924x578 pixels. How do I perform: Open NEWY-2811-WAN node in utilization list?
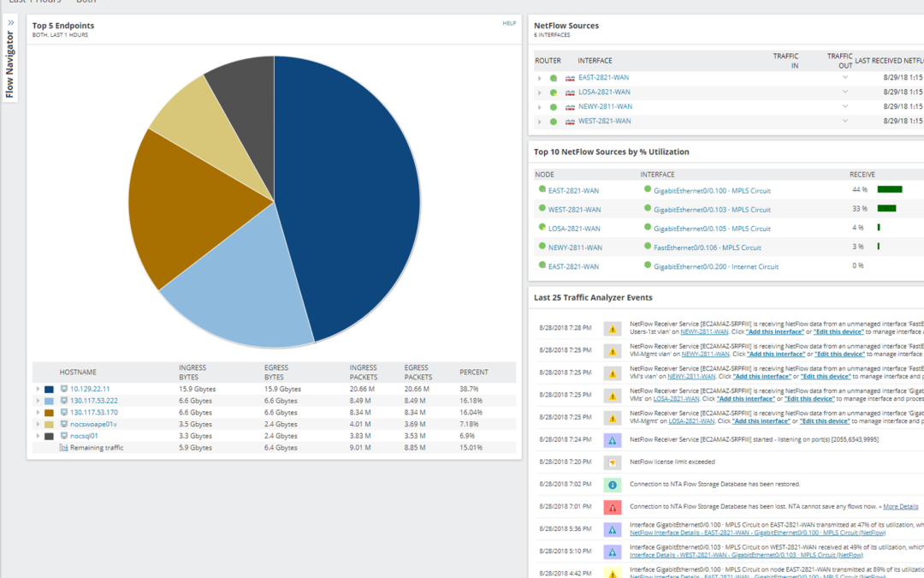(575, 247)
